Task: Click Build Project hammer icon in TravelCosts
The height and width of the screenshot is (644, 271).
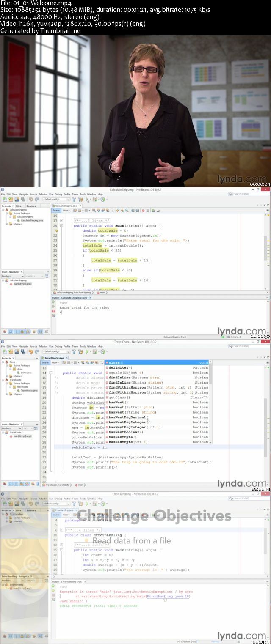Action: coord(74,351)
